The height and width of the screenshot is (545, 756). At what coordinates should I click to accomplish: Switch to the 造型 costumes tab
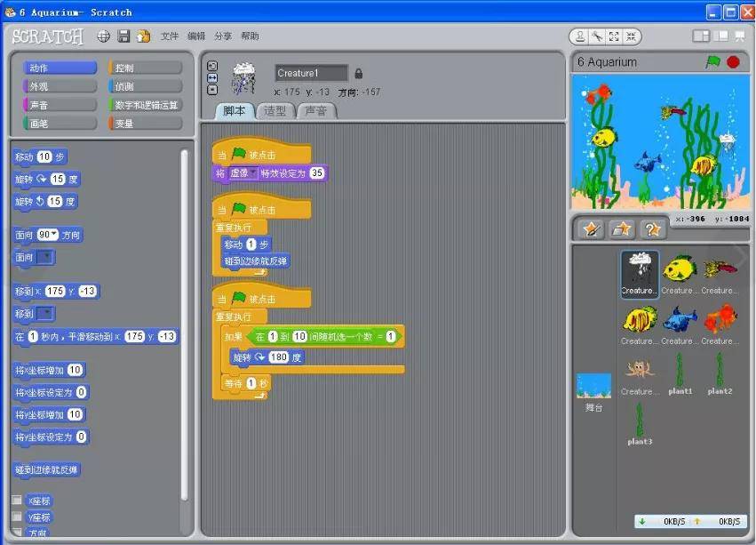point(275,111)
